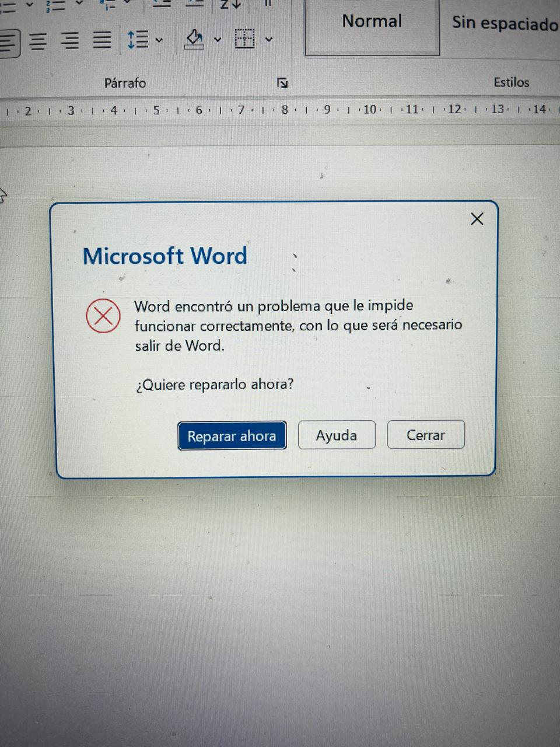Open the line spacing dropdown arrow
560x747 pixels.
159,40
